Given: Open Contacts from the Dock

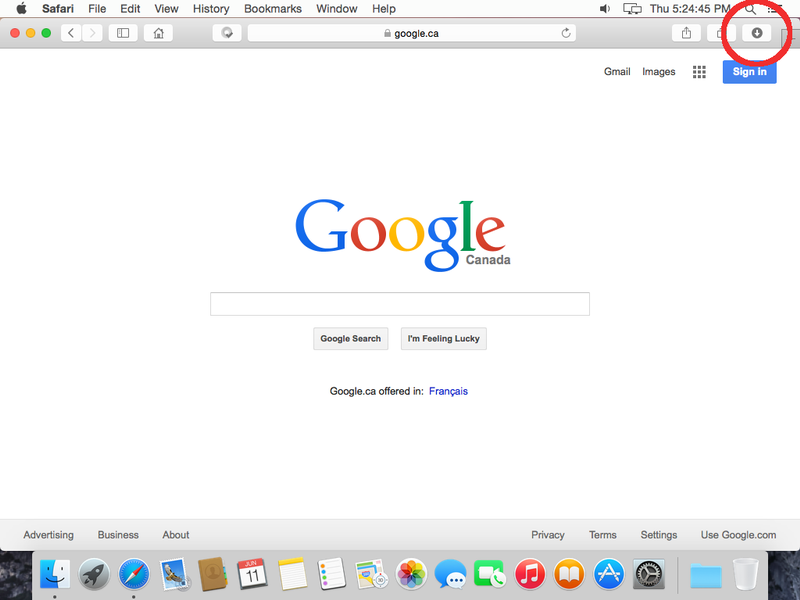Looking at the screenshot, I should tap(213, 573).
